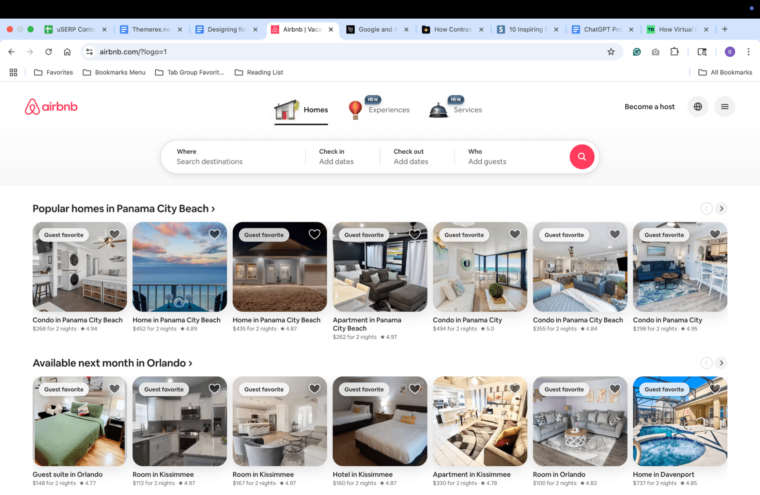Open the language globe selector
Screen dimensions: 760x495
coord(697,107)
